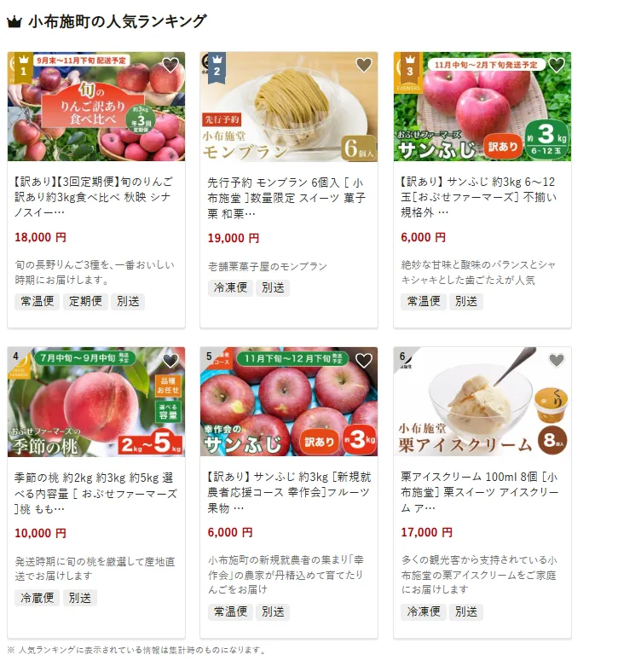This screenshot has height=672, width=618.
Task: Click the rank 2 crown badge
Action: point(217,67)
